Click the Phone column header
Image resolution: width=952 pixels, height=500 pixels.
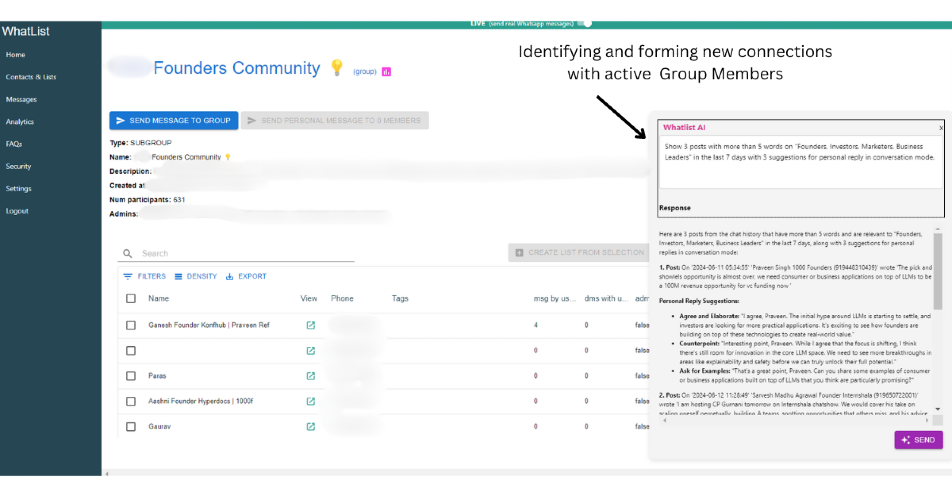342,299
